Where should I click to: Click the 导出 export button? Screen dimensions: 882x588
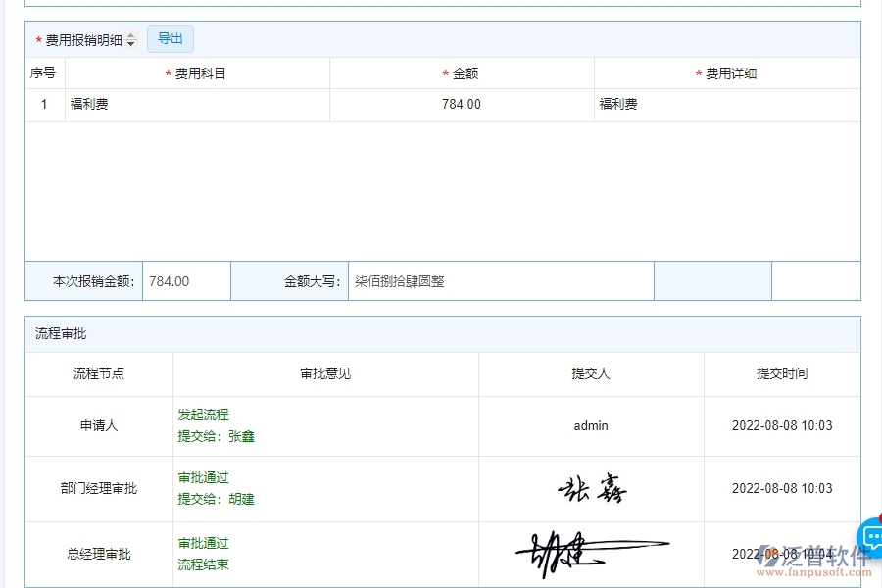pos(170,38)
